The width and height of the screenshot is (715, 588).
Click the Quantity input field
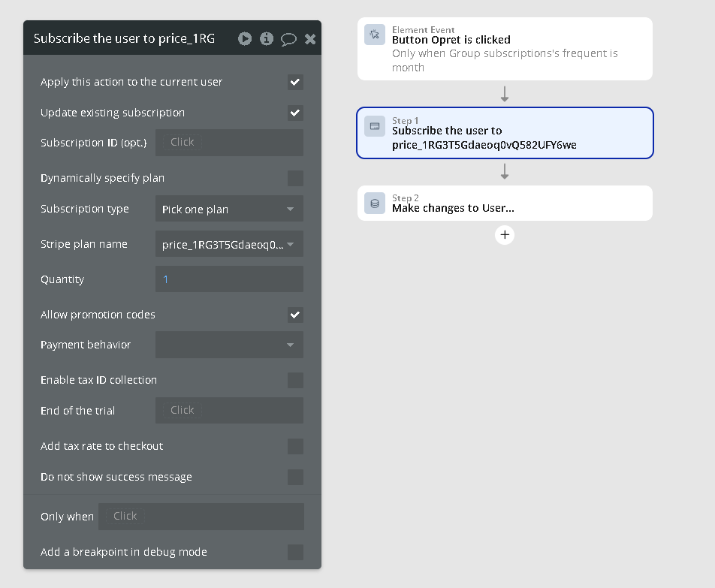click(x=229, y=279)
